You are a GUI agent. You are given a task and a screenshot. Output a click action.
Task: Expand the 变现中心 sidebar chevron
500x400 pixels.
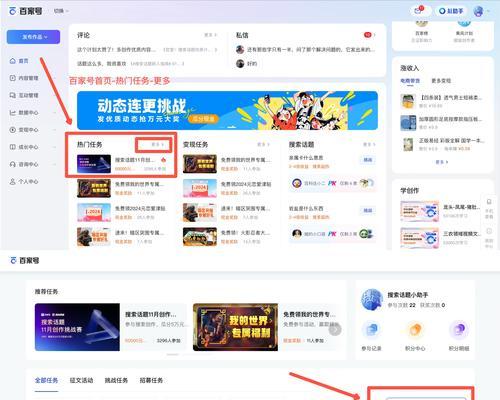click(54, 130)
